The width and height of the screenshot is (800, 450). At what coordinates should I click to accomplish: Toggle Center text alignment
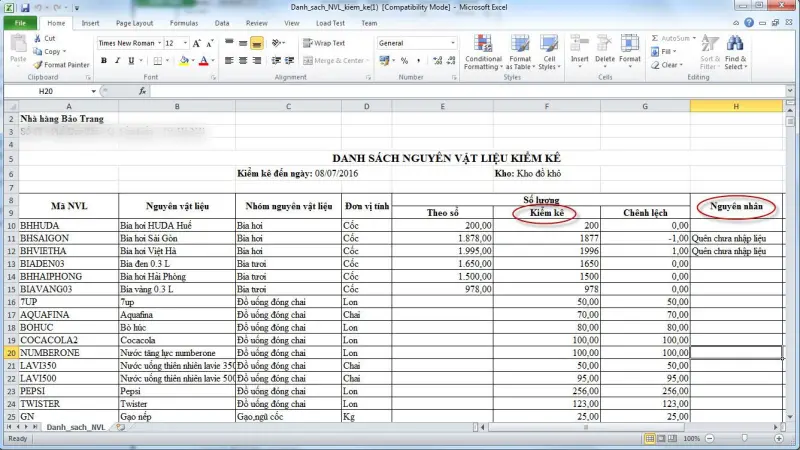[x=243, y=61]
